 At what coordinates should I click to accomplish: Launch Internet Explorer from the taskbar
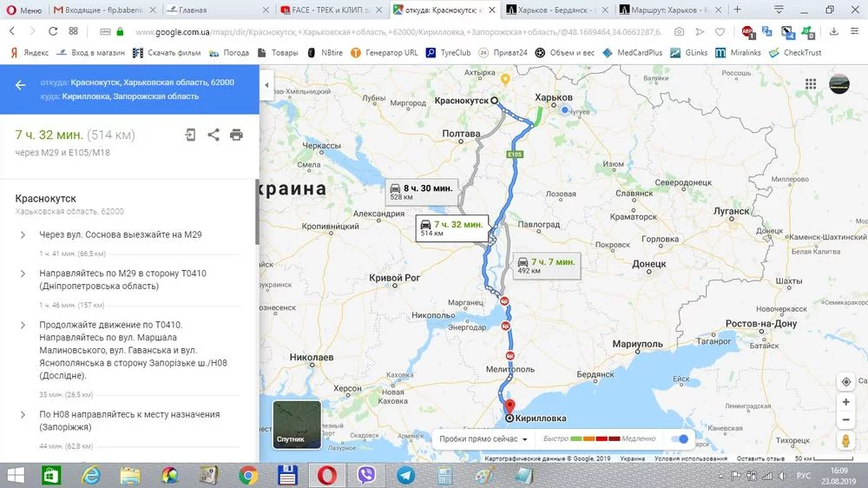click(x=91, y=475)
